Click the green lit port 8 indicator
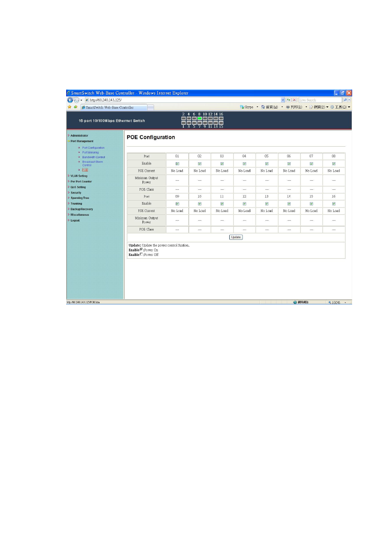This screenshot has width=392, height=555. (199, 118)
